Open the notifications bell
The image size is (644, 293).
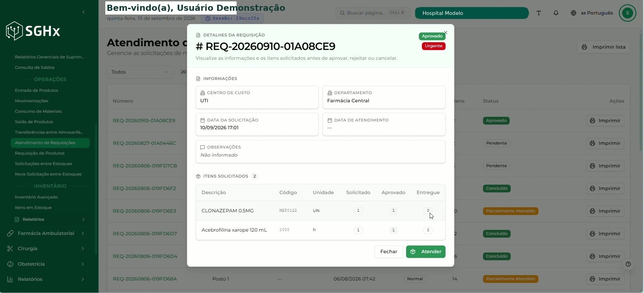tap(556, 13)
